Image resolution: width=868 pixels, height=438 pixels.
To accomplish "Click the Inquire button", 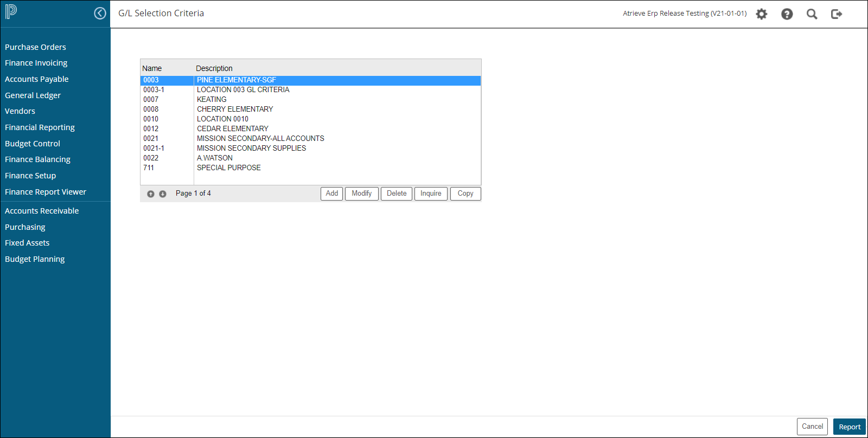I will coord(431,194).
